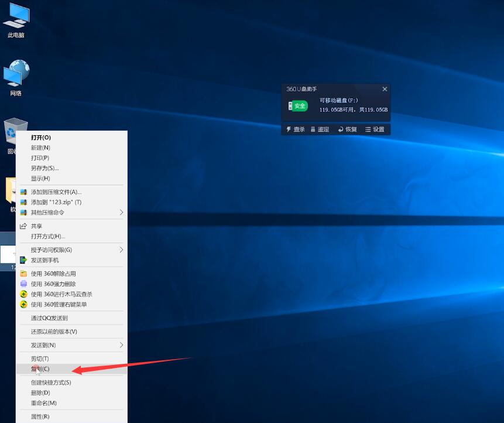Click 鉴定 in the 360 U盘助手 panel

point(320,129)
